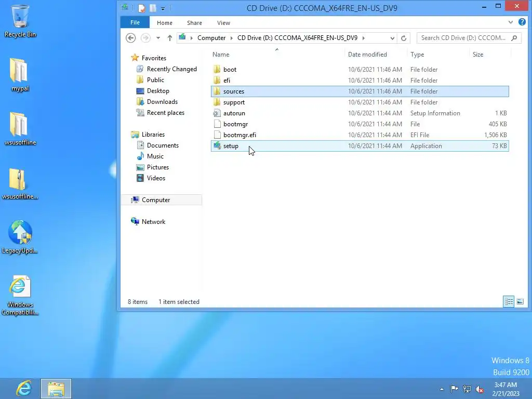Select Computer in navigation pane
This screenshot has width=532, height=399.
click(162, 200)
